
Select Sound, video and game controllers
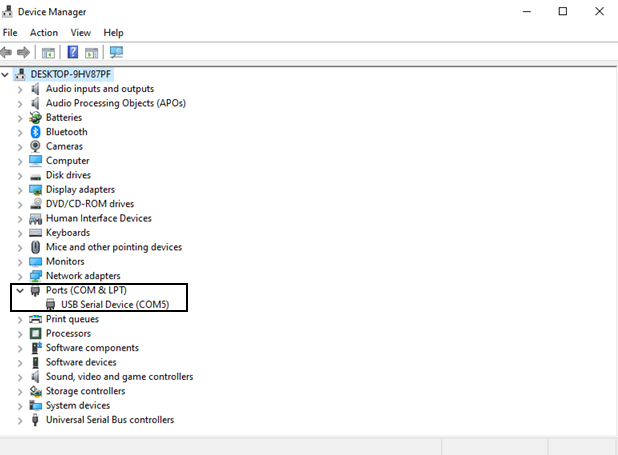(x=119, y=377)
